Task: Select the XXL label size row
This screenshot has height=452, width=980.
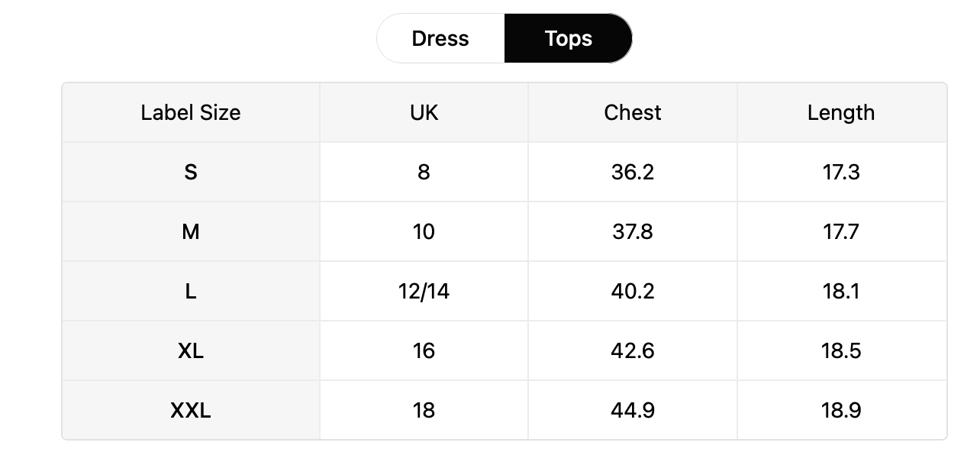Action: point(504,410)
